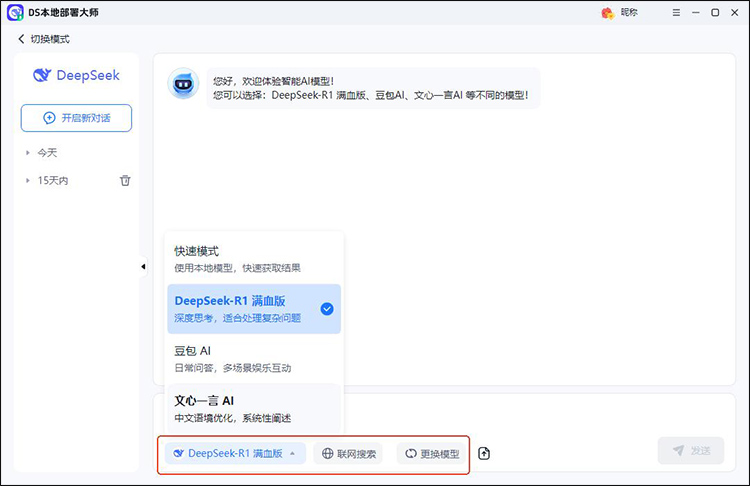750x486 pixels.
Task: Go back with the 切换模式 arrow
Action: coord(21,39)
